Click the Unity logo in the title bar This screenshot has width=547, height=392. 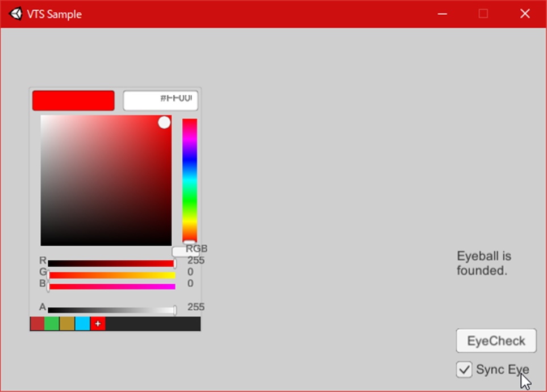tap(16, 14)
